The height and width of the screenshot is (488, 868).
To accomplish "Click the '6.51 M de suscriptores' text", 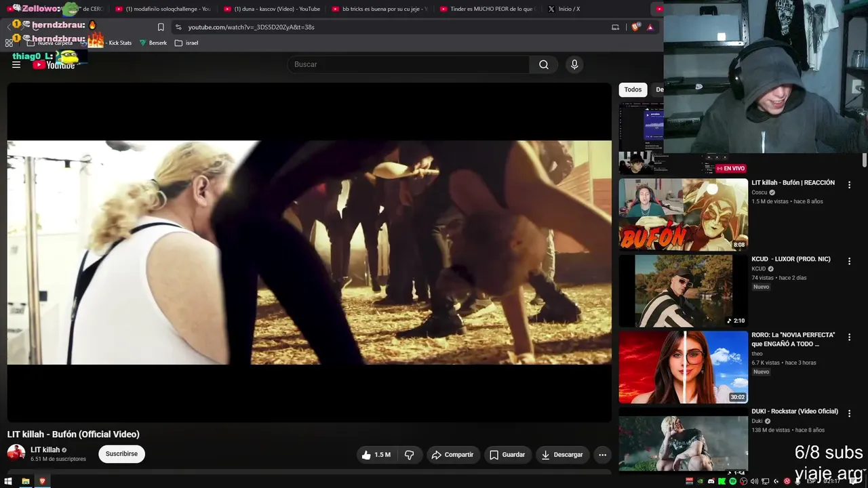I will point(58,459).
